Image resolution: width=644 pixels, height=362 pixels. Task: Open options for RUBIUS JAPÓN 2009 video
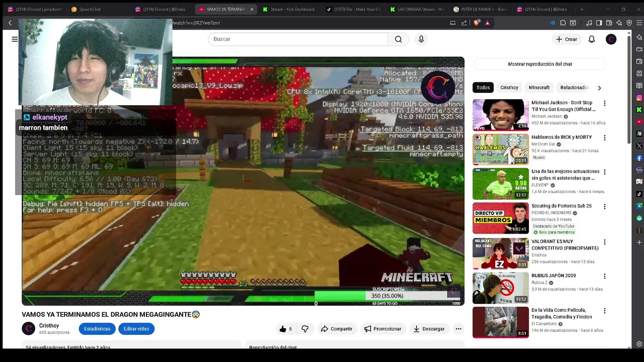coord(605,276)
